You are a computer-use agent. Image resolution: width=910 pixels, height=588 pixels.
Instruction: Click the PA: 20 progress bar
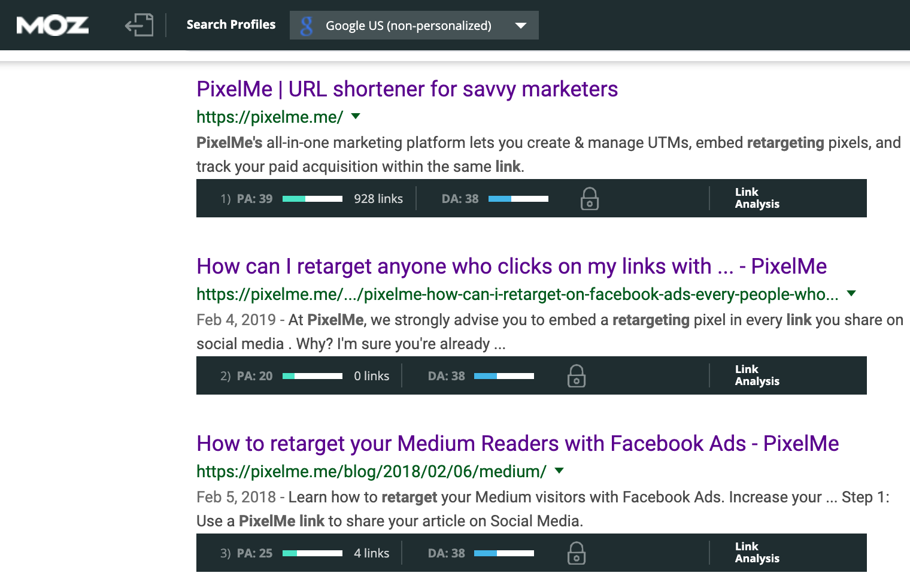point(313,376)
